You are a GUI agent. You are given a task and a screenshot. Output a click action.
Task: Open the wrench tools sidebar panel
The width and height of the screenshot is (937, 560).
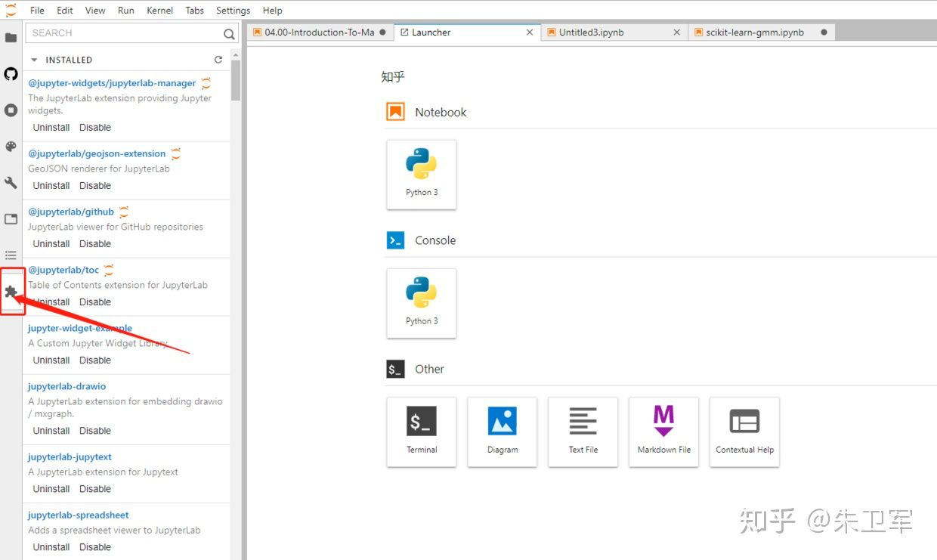click(x=11, y=183)
